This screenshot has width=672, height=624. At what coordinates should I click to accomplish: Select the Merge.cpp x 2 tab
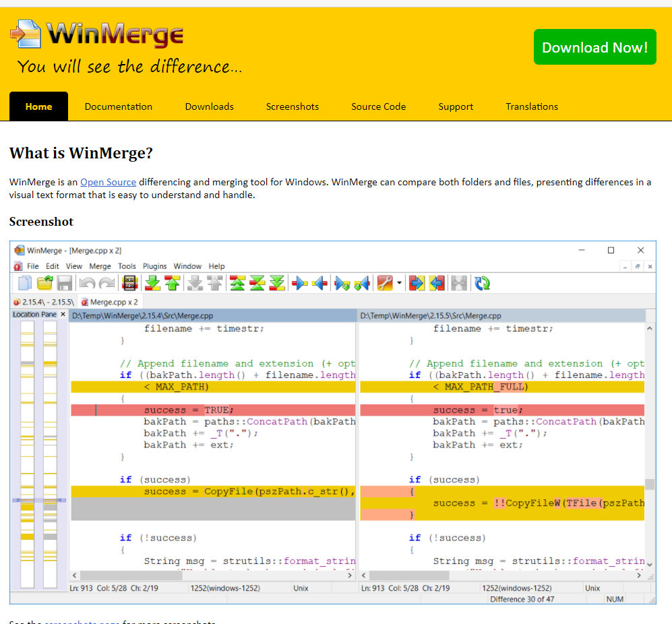click(x=110, y=302)
